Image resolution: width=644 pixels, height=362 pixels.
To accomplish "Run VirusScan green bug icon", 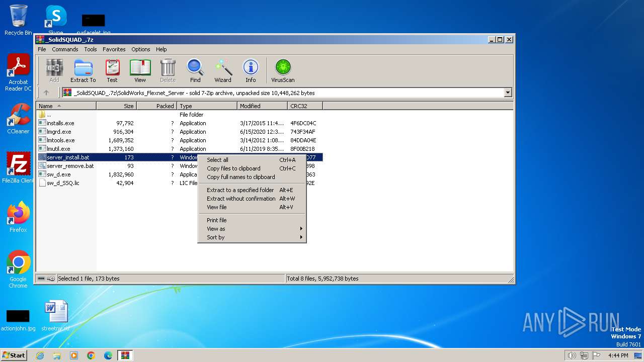I will (x=283, y=70).
